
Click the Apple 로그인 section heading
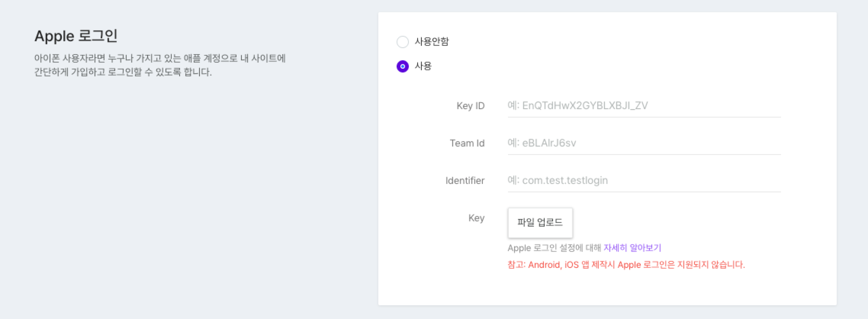pos(76,36)
